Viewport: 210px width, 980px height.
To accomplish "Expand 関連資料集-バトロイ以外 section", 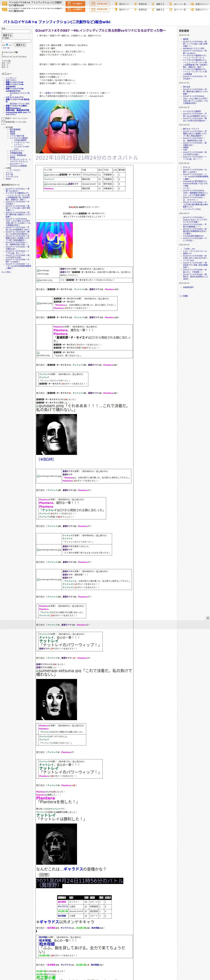I will coord(3,123).
